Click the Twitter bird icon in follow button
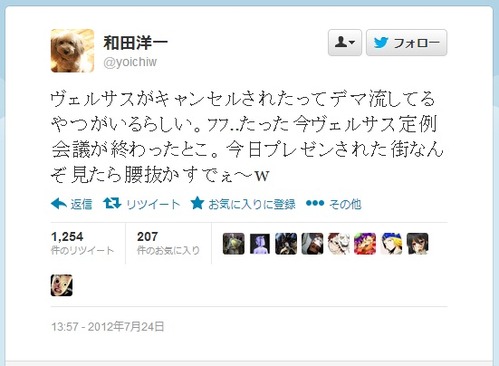This screenshot has width=499, height=366. tap(381, 43)
